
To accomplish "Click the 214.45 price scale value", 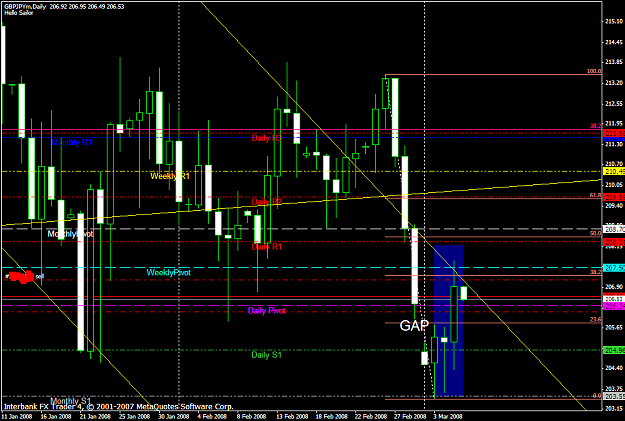I will (x=615, y=42).
